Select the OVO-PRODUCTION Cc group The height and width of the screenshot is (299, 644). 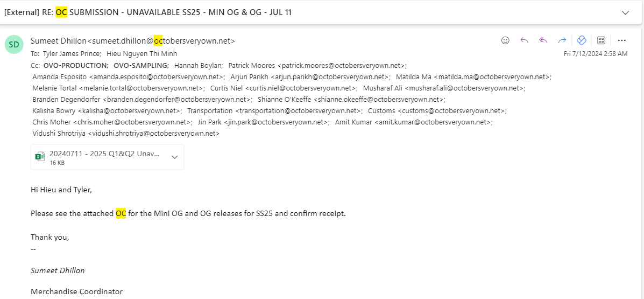[x=75, y=65]
